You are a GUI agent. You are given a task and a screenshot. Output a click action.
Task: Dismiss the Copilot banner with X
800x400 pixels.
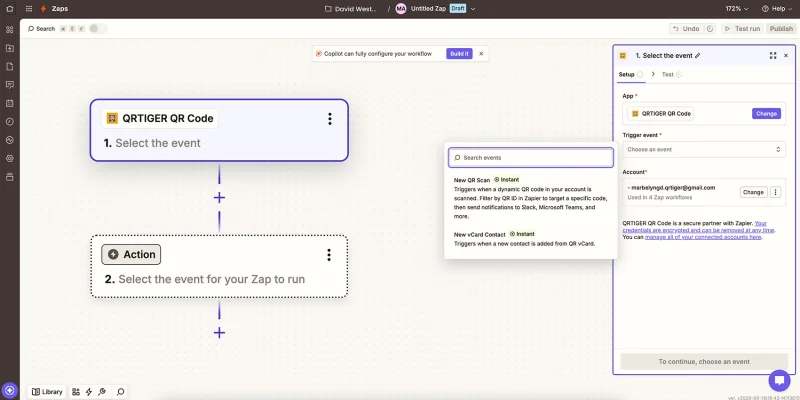481,54
